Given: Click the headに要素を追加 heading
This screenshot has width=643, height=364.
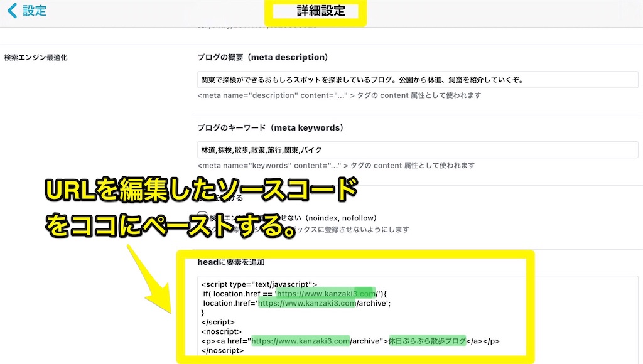Looking at the screenshot, I should 231,262.
